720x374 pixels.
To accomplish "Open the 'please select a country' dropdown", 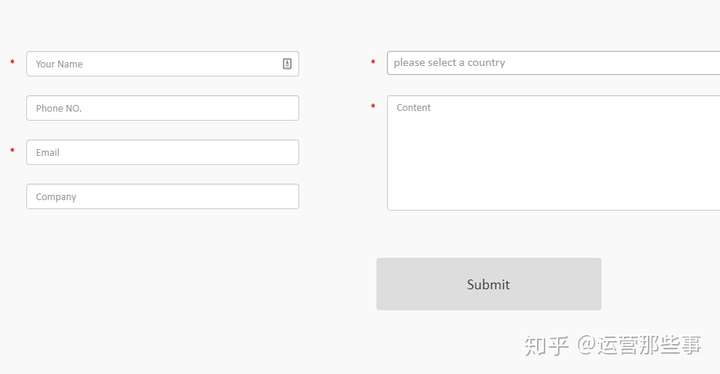I will coord(553,63).
